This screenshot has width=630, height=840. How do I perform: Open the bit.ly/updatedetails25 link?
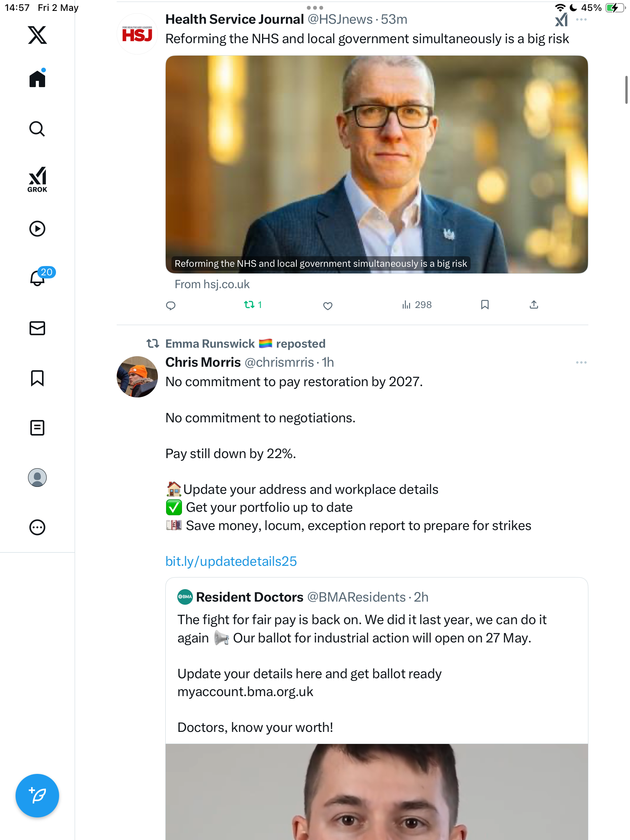pyautogui.click(x=231, y=561)
